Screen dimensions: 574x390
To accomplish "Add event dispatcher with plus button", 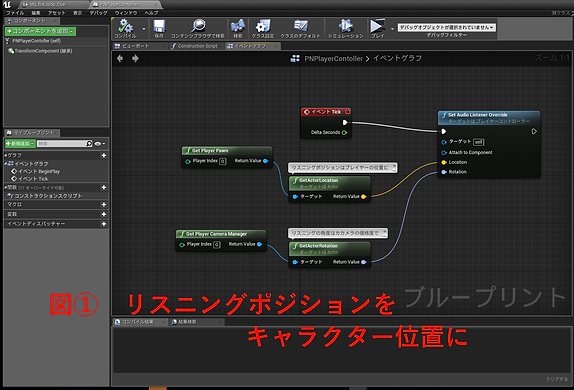I will tap(104, 224).
